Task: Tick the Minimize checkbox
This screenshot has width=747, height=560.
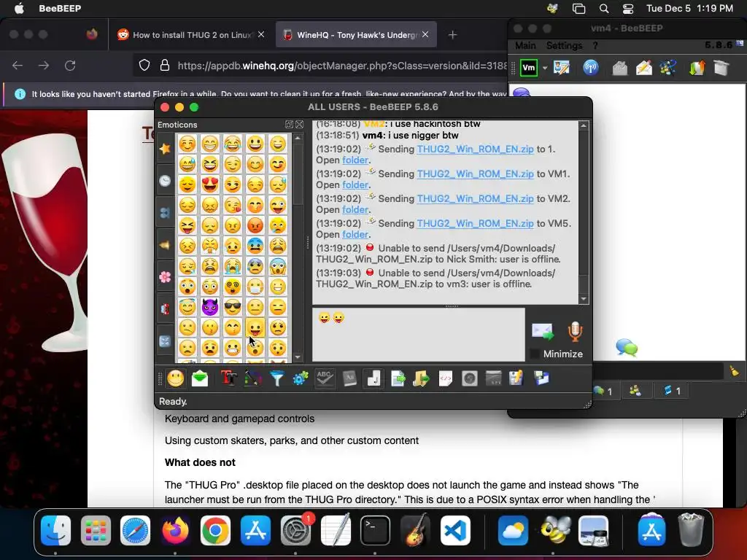Action: (x=535, y=354)
